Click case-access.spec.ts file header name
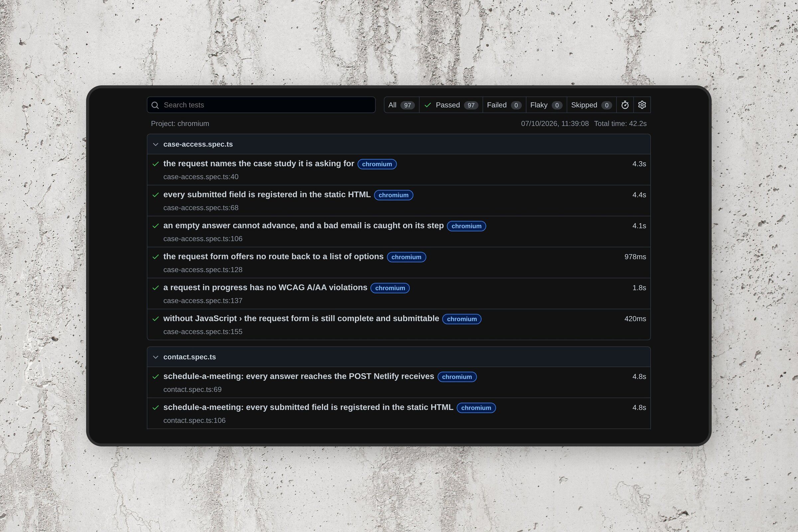The image size is (798, 532). (x=198, y=144)
